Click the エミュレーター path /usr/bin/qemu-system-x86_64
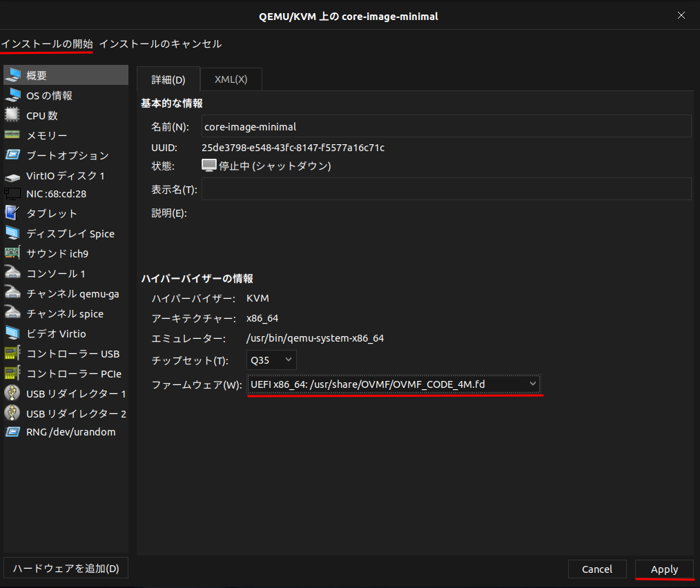 coord(315,338)
